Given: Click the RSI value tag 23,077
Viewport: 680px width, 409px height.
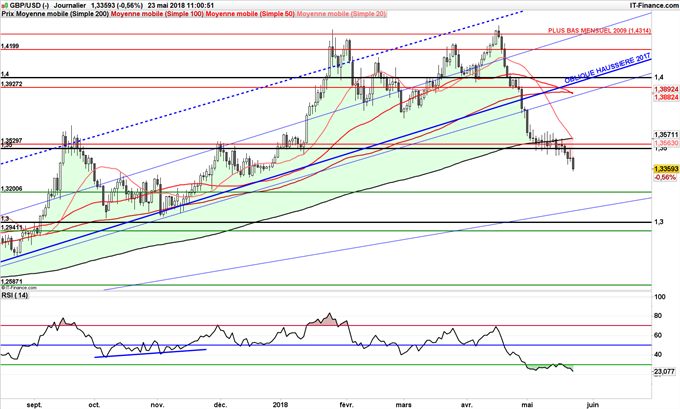Looking at the screenshot, I should click(x=664, y=372).
